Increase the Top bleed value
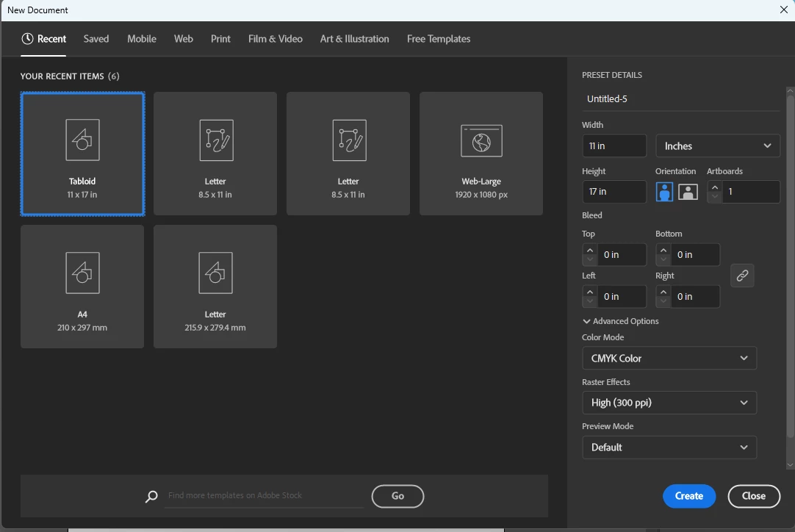 click(x=590, y=250)
